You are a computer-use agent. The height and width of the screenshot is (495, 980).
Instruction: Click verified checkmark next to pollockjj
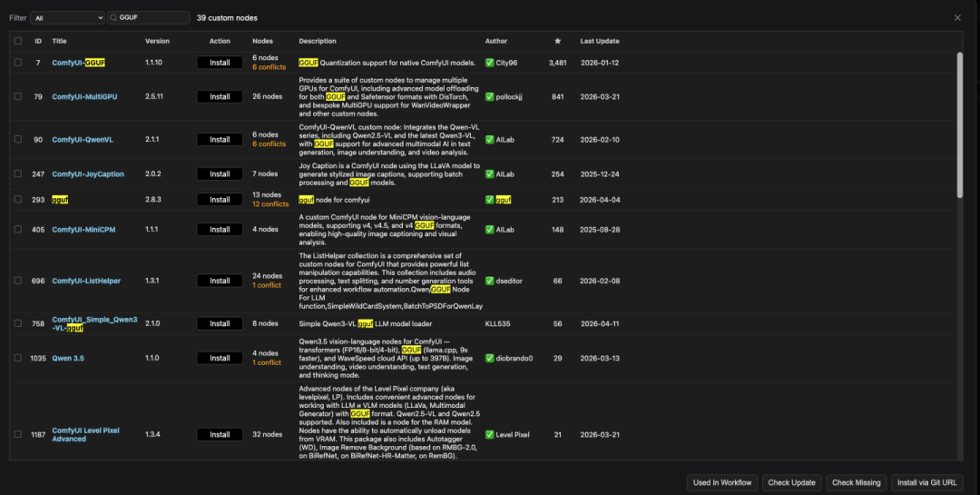[x=489, y=96]
